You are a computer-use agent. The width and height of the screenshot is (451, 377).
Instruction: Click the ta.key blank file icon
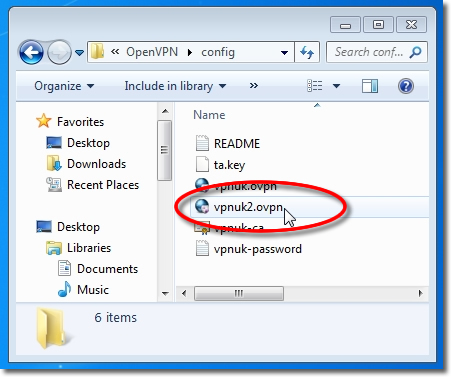[x=202, y=164]
